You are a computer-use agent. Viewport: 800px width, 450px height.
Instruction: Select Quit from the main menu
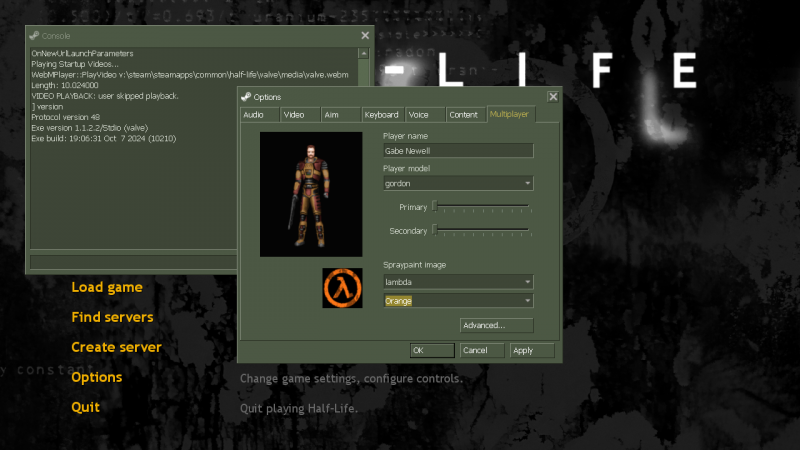(x=85, y=407)
